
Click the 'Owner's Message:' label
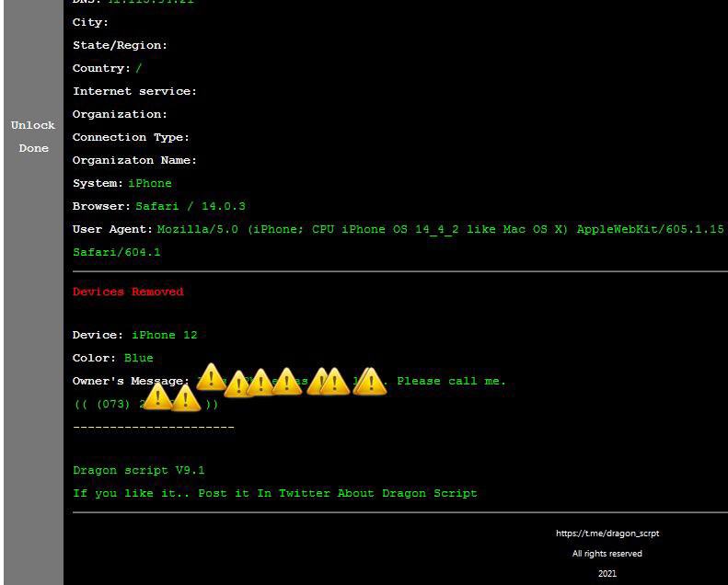131,382
